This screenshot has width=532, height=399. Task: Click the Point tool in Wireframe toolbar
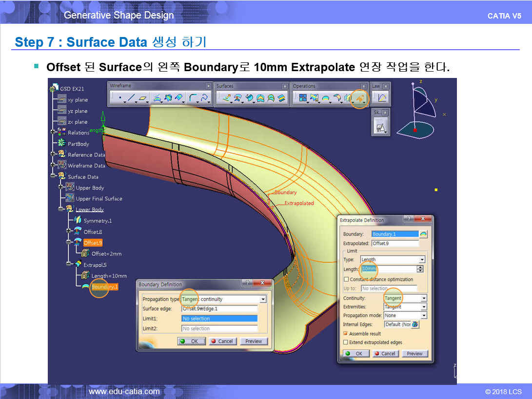click(119, 98)
